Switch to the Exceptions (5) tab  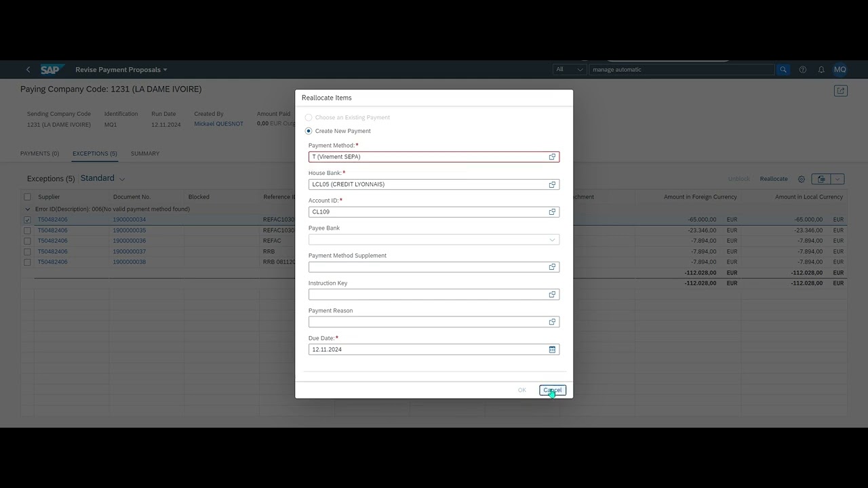click(x=95, y=154)
